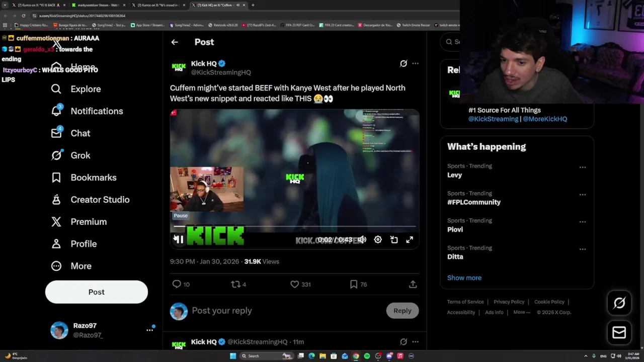
Task: Bookmark the post with 76 bookmarks
Action: click(354, 284)
